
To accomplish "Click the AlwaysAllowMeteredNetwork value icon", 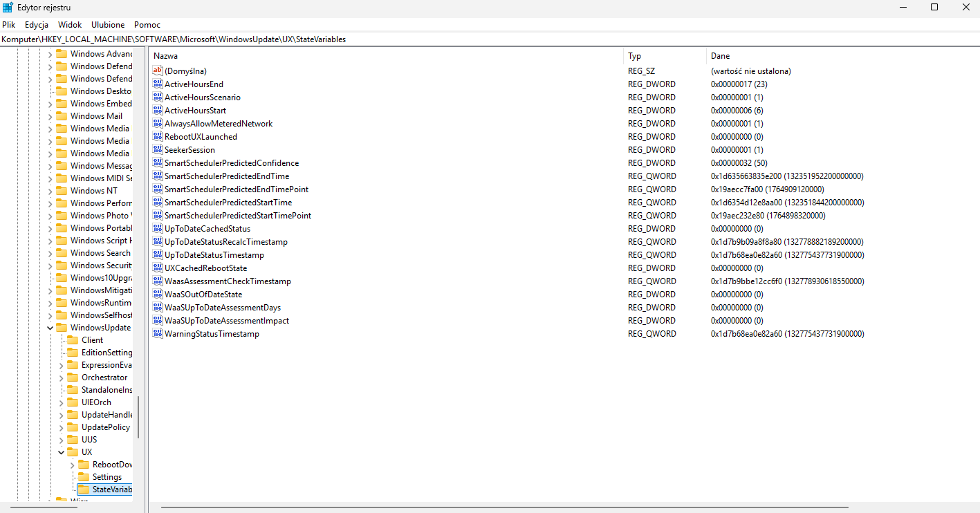I will (157, 124).
